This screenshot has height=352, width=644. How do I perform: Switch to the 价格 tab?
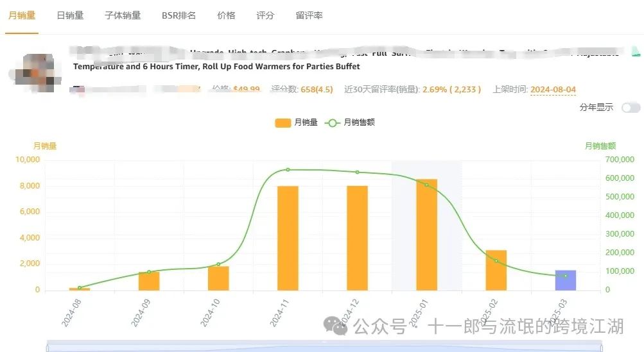(226, 15)
